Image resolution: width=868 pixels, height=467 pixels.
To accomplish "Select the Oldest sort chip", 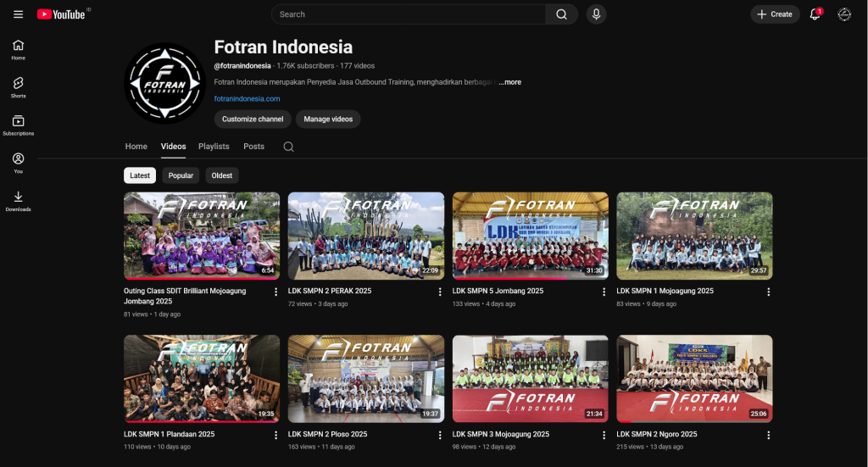I will [221, 175].
